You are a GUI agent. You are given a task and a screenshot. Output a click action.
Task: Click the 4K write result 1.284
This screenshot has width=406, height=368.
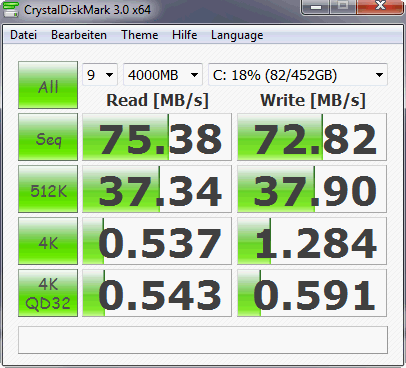click(x=312, y=241)
